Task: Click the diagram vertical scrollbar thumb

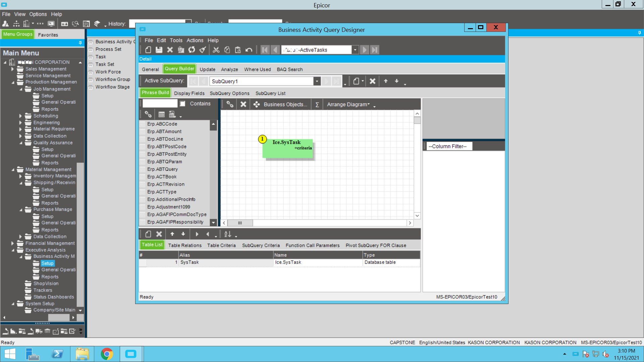Action: pyautogui.click(x=417, y=120)
